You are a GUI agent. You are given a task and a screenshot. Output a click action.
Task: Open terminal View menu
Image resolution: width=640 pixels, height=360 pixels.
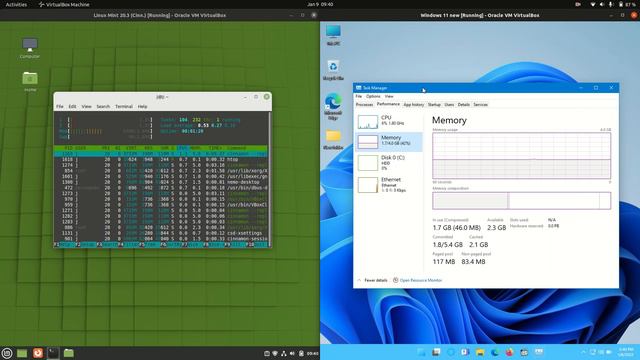tap(87, 107)
